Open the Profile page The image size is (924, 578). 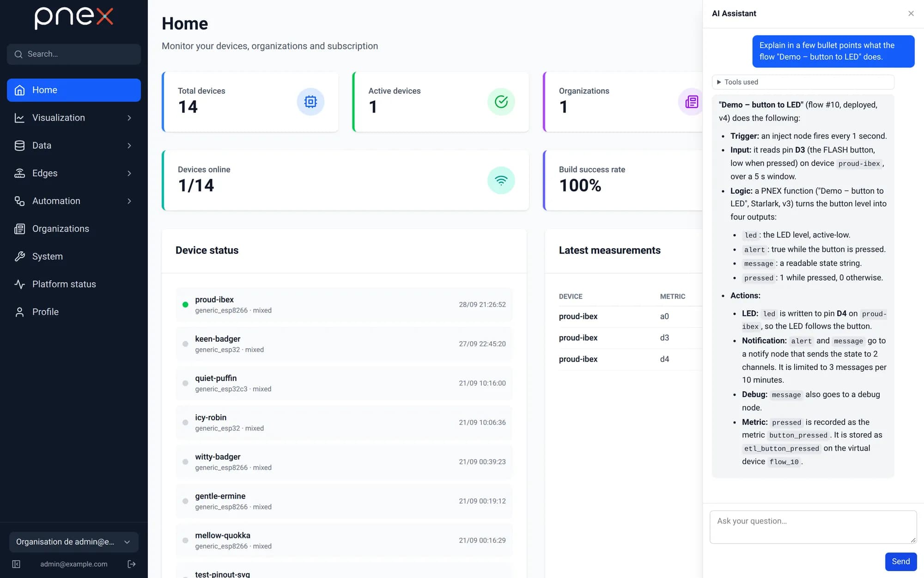coord(74,312)
